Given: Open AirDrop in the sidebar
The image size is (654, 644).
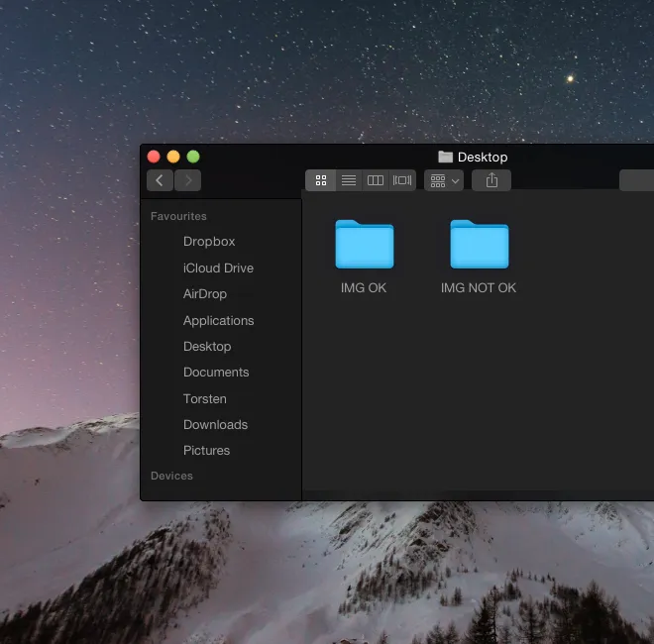Looking at the screenshot, I should 205,294.
